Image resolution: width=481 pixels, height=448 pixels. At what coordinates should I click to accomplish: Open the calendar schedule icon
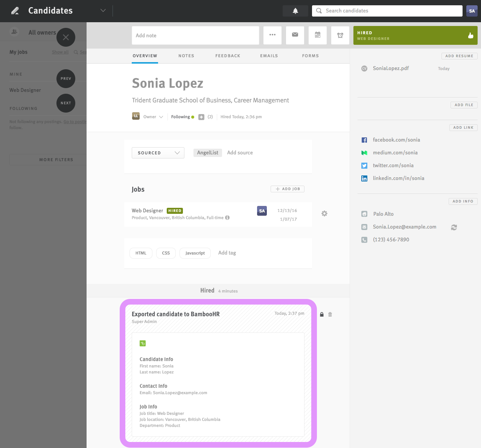[x=318, y=35]
